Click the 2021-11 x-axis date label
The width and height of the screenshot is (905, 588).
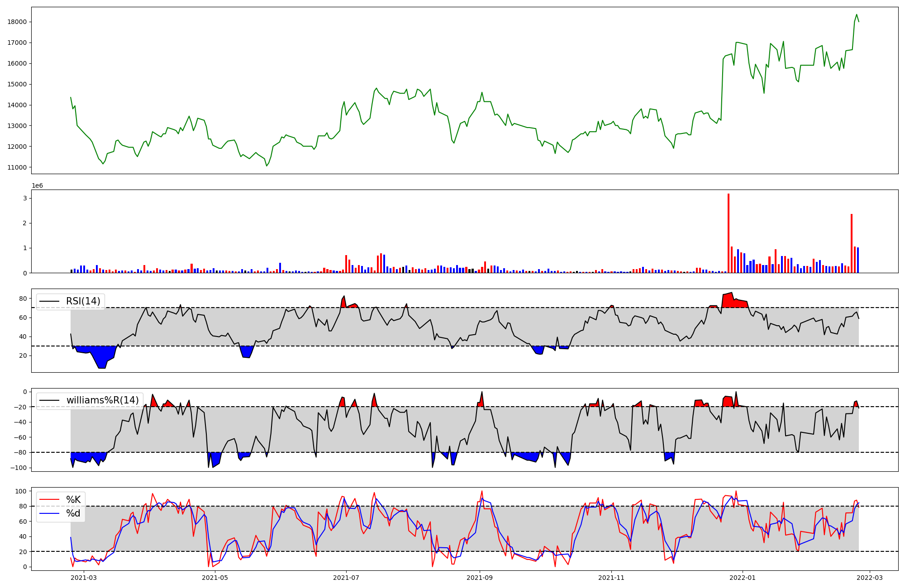tap(611, 578)
